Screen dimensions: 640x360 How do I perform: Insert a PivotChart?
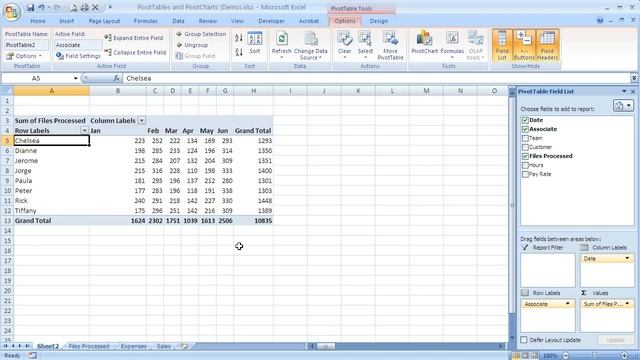tap(424, 43)
